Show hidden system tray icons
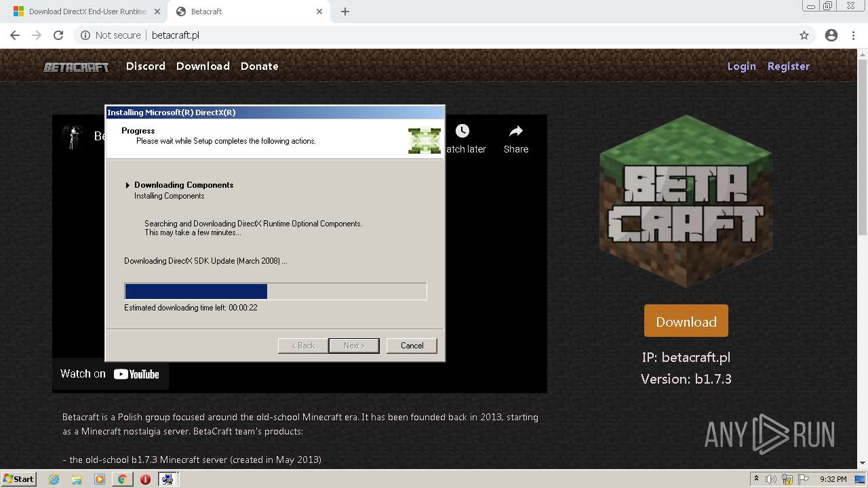This screenshot has height=488, width=868. [756, 479]
